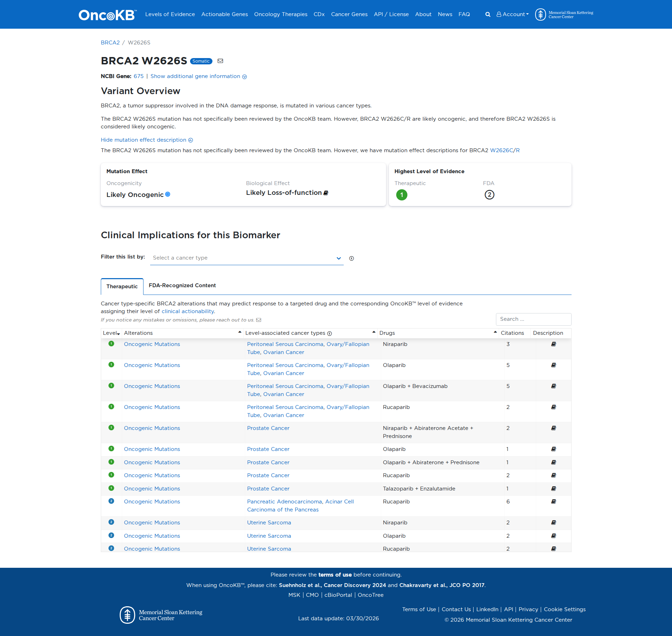Click inside the table search field
Viewport: 672px width, 636px height.
[x=533, y=319]
